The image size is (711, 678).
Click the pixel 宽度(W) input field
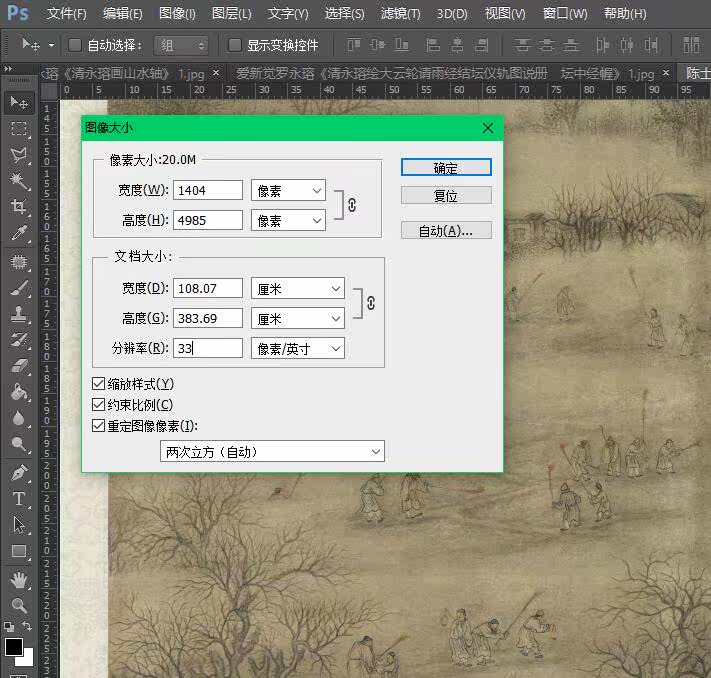click(x=208, y=190)
